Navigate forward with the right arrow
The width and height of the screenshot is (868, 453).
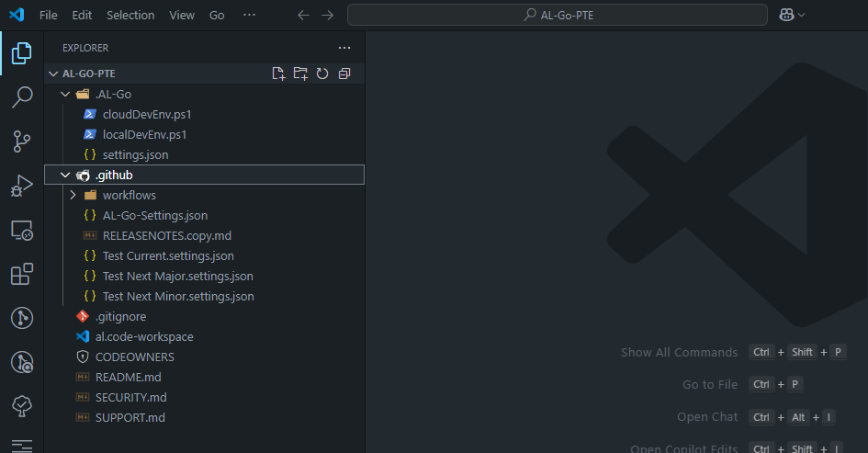[x=328, y=16]
